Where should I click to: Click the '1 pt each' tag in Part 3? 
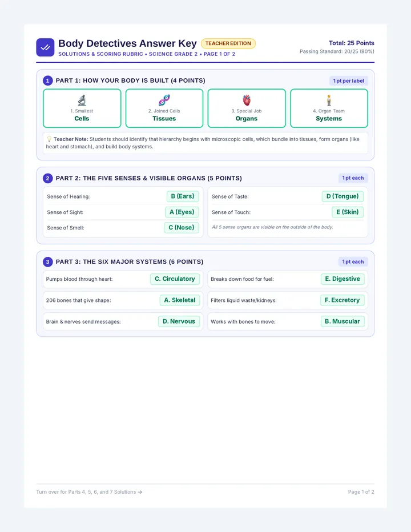click(x=353, y=262)
